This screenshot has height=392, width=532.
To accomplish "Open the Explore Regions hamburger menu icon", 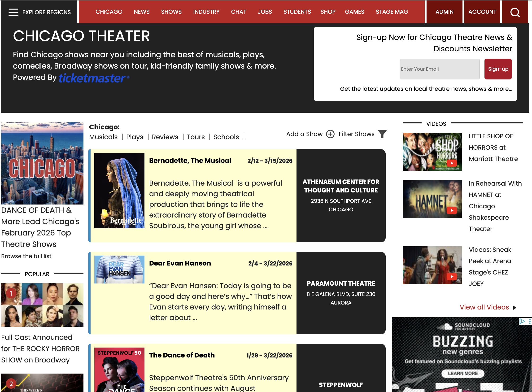I will [13, 12].
